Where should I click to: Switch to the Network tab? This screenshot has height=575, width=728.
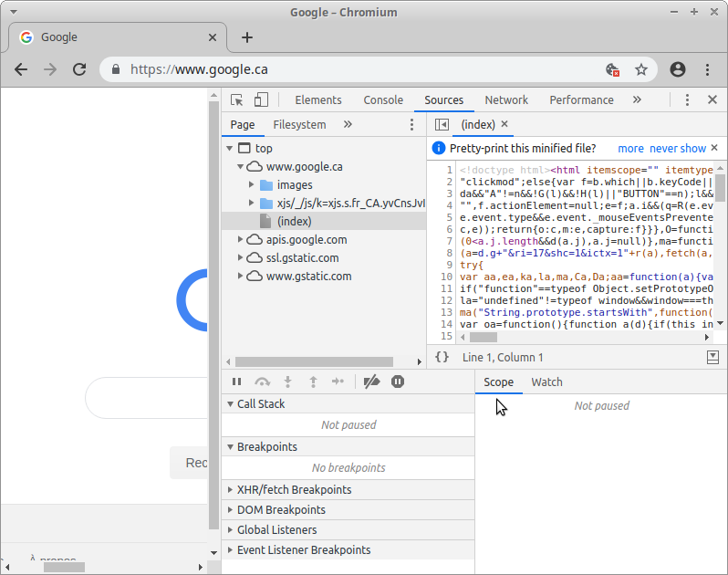click(x=506, y=100)
